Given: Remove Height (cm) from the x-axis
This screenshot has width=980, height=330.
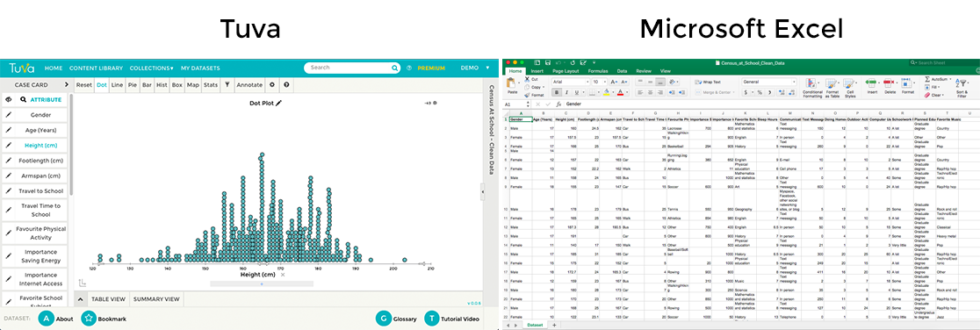Looking at the screenshot, I should (283, 275).
